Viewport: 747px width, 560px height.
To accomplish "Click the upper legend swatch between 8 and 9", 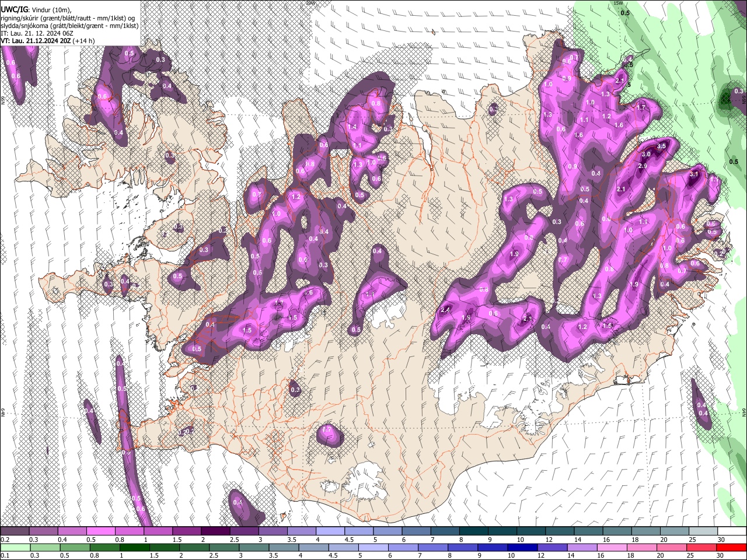I will pyautogui.click(x=473, y=531).
